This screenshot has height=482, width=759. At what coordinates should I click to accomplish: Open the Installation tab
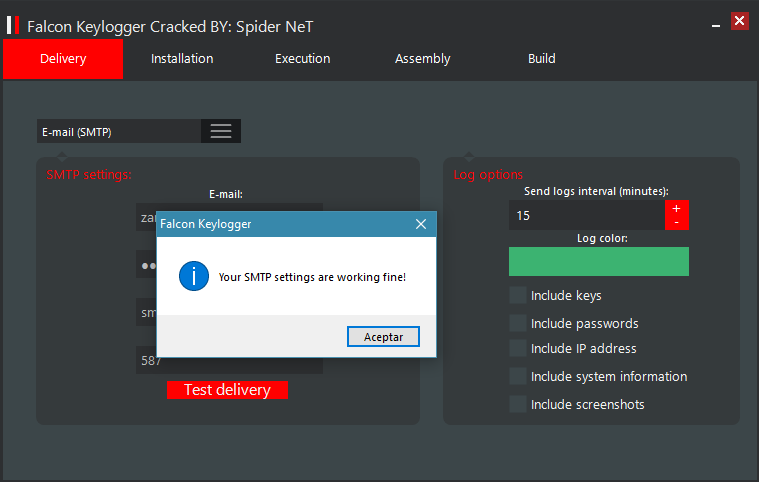(182, 59)
